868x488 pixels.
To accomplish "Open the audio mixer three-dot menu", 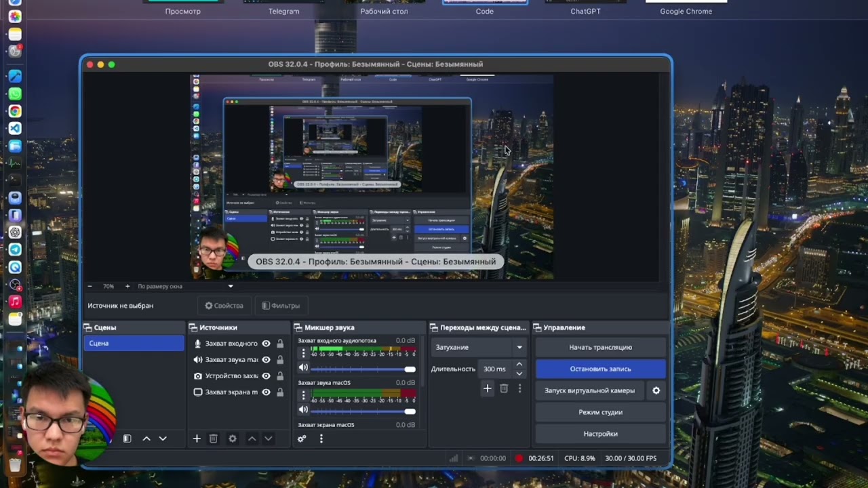I will tap(321, 439).
